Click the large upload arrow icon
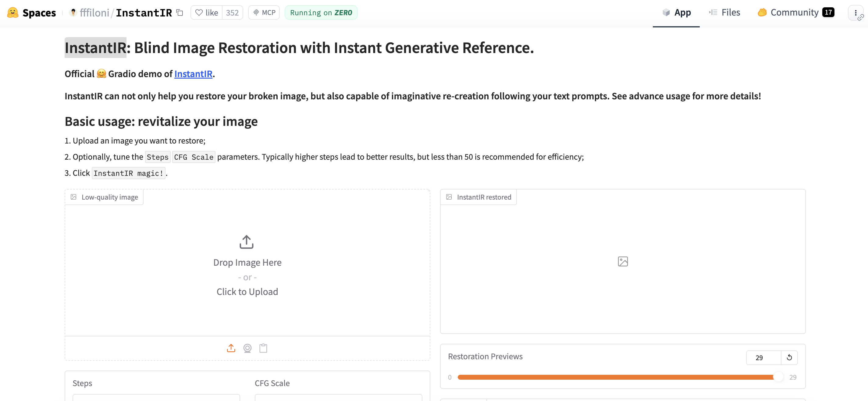The width and height of the screenshot is (868, 401). (246, 242)
